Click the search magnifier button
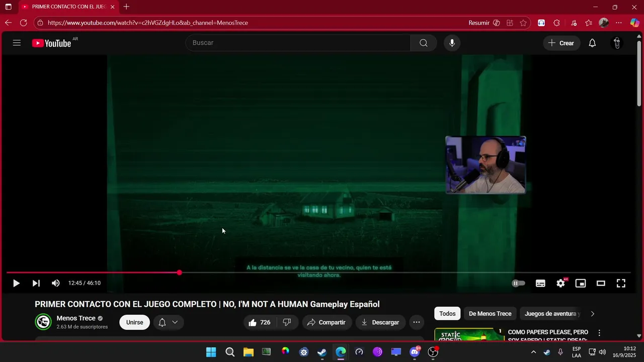 point(424,43)
